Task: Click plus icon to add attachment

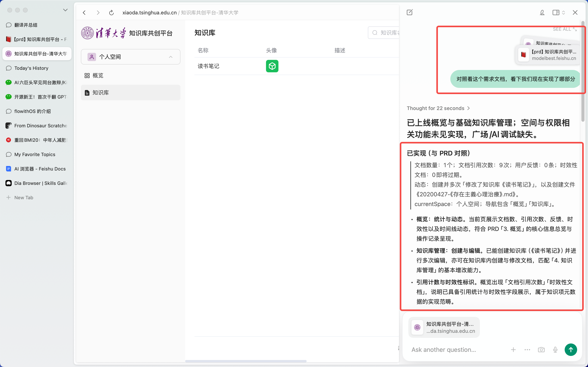Action: (513, 350)
